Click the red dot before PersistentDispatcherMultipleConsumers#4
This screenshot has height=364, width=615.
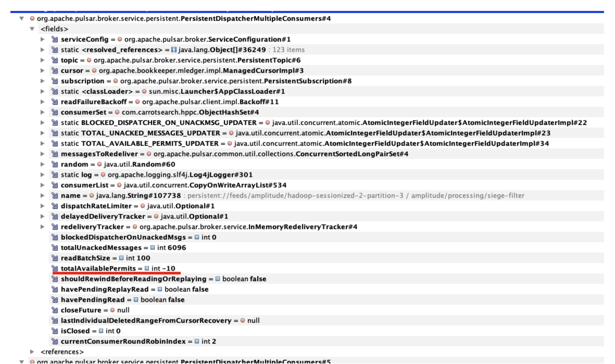[32, 18]
